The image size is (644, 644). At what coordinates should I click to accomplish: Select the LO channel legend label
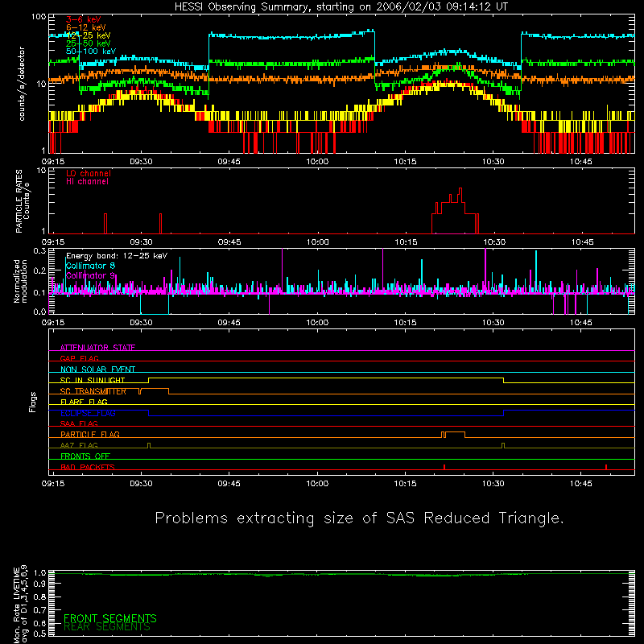[89, 173]
